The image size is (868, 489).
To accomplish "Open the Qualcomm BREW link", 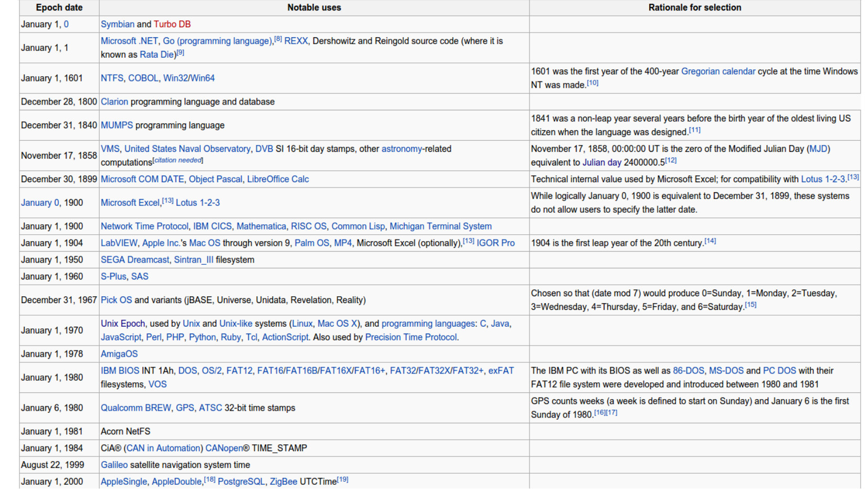I will (x=136, y=409).
